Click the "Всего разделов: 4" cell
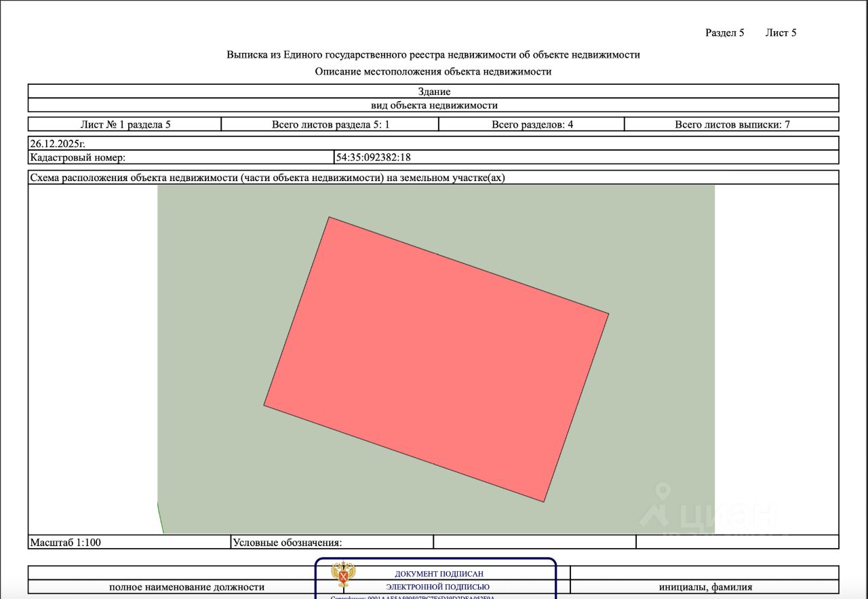This screenshot has width=868, height=599. [x=532, y=124]
